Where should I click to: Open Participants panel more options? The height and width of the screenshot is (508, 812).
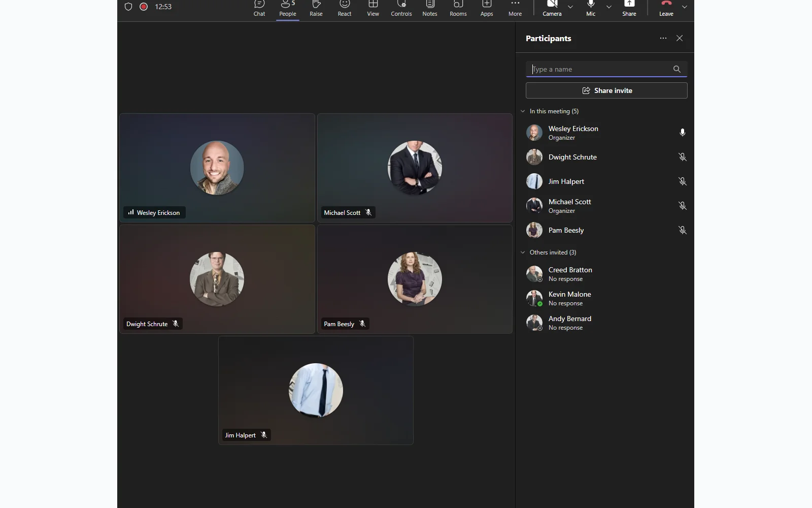click(663, 38)
